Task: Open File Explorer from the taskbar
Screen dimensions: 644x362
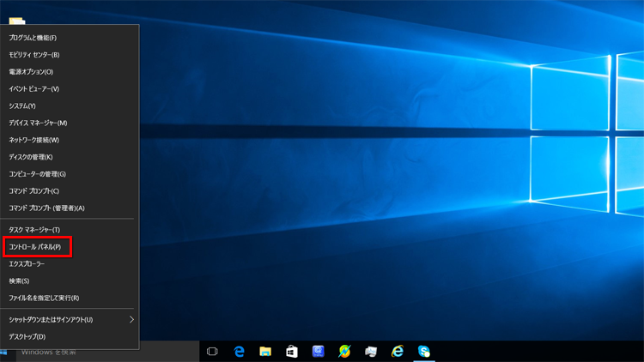Action: (x=265, y=352)
